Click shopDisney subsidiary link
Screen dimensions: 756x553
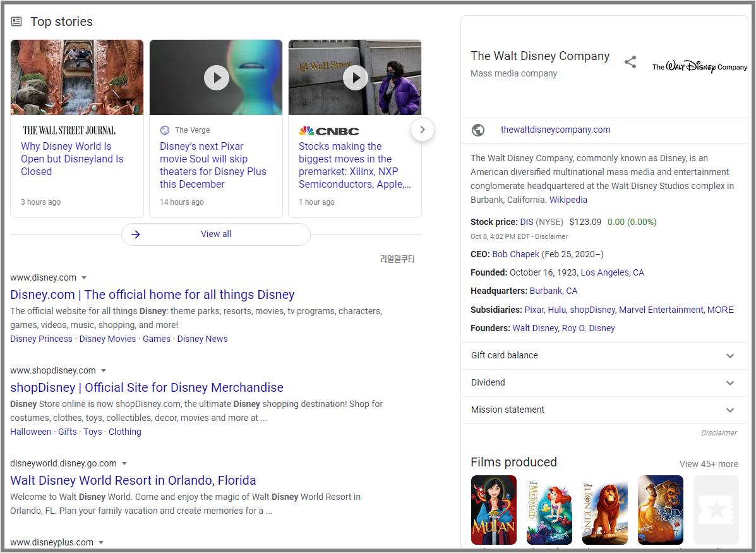pyautogui.click(x=592, y=310)
